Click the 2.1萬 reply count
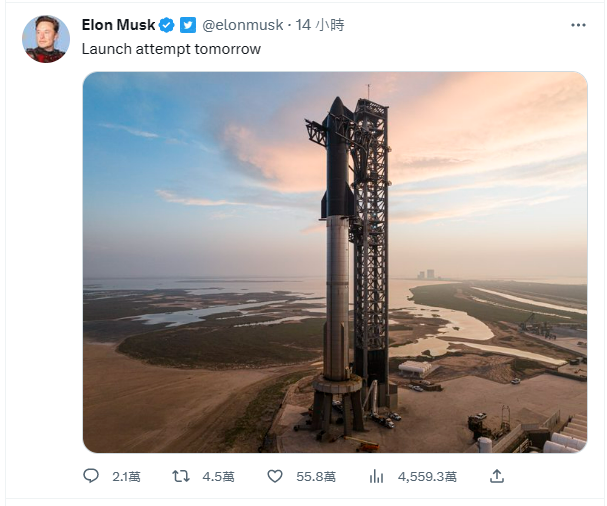The image size is (607, 506). pyautogui.click(x=126, y=476)
